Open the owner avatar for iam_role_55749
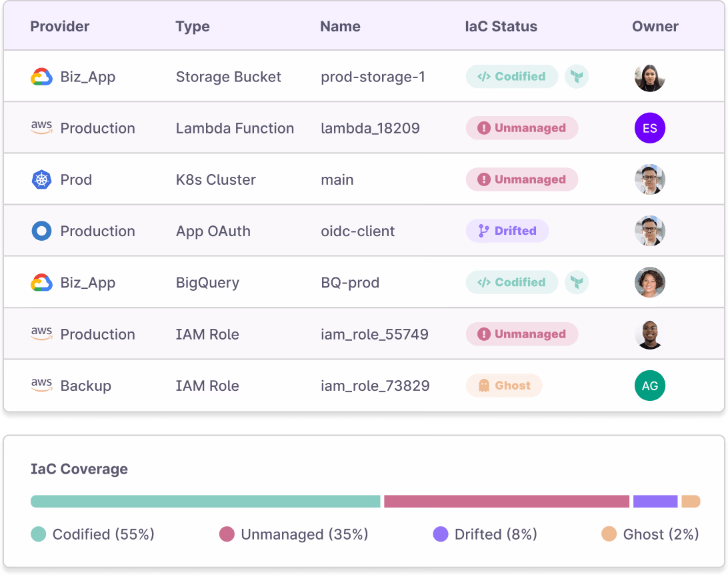This screenshot has width=728, height=575. click(649, 334)
